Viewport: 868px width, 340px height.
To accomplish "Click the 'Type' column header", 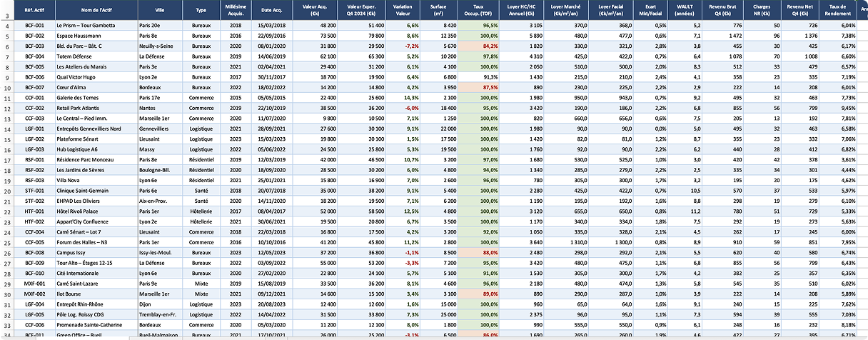I will pos(201,10).
